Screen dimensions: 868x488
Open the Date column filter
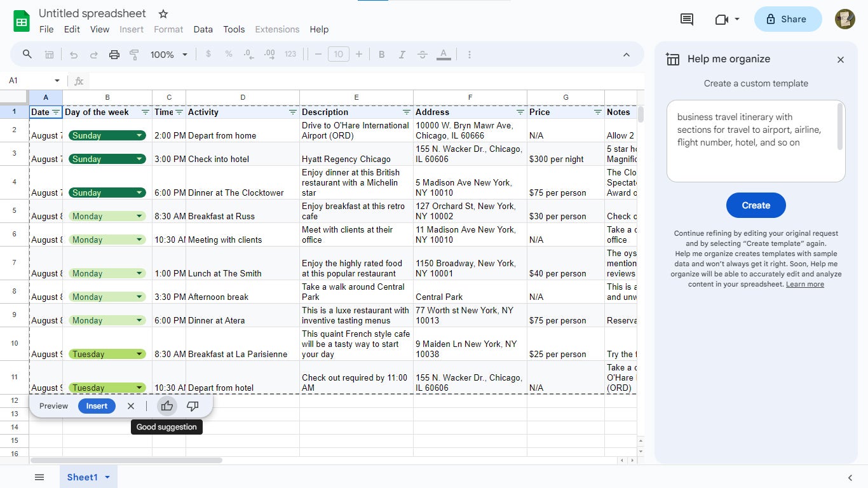point(56,112)
